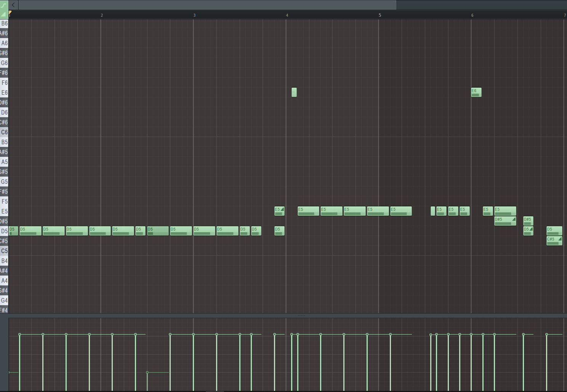Image resolution: width=567 pixels, height=392 pixels.
Task: Play the E5 piano key
Action: 4,212
